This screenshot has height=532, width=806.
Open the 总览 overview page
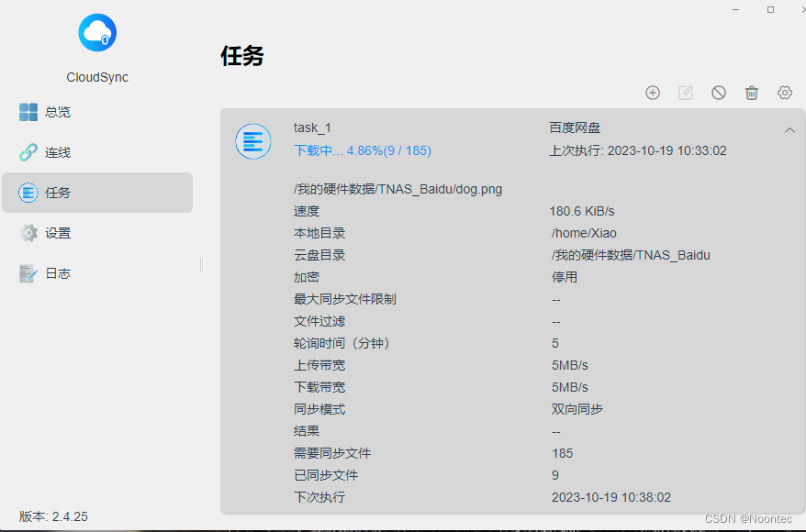click(97, 112)
